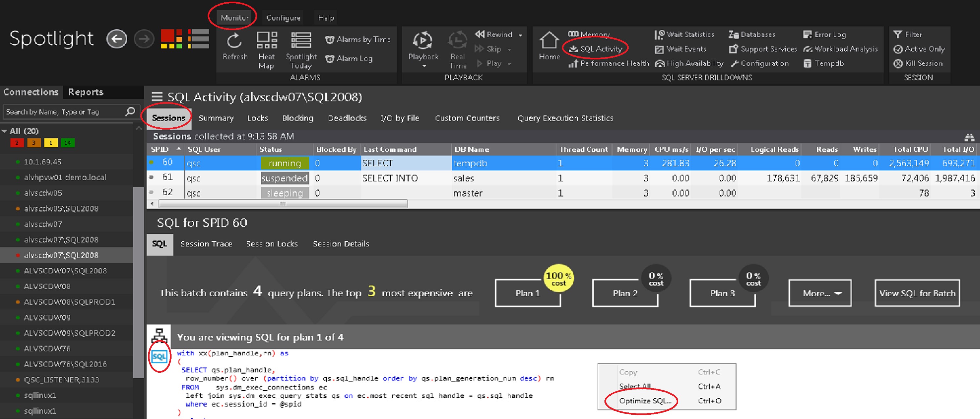Click the blue SQL view icon
Viewport: 980px width, 419px height.
tap(159, 357)
